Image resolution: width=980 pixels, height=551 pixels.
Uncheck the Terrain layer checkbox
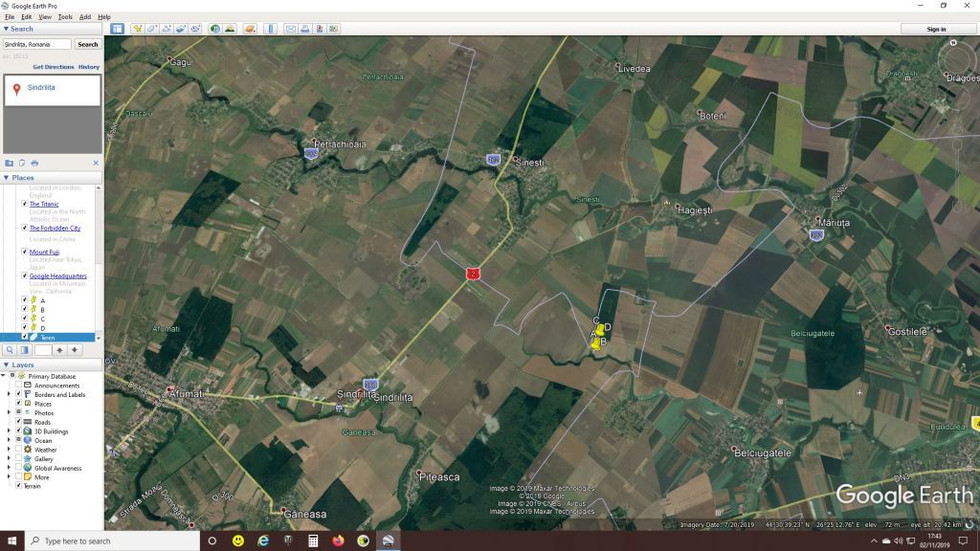coord(18,486)
